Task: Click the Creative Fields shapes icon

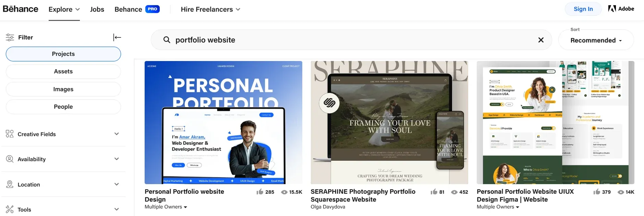Action: [x=10, y=134]
